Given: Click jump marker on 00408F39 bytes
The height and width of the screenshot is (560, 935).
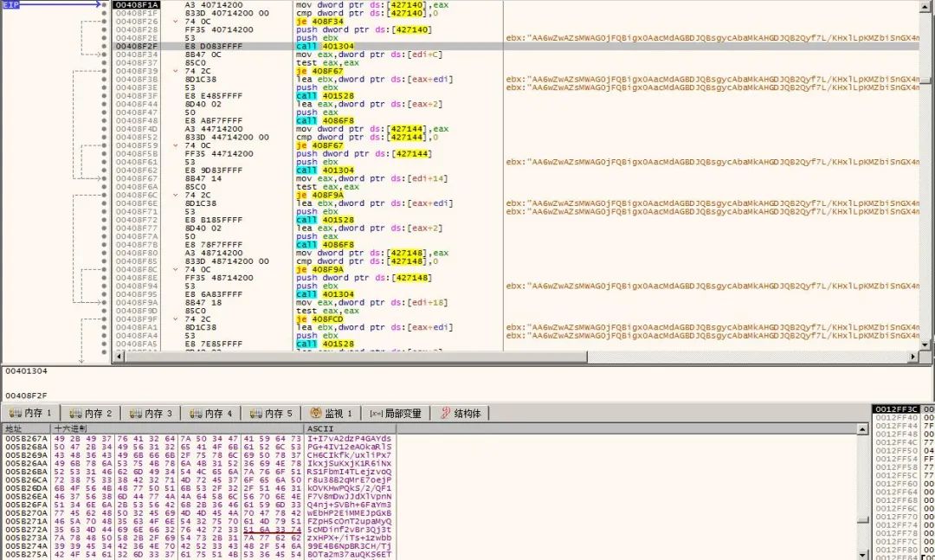Looking at the screenshot, I should 177,71.
